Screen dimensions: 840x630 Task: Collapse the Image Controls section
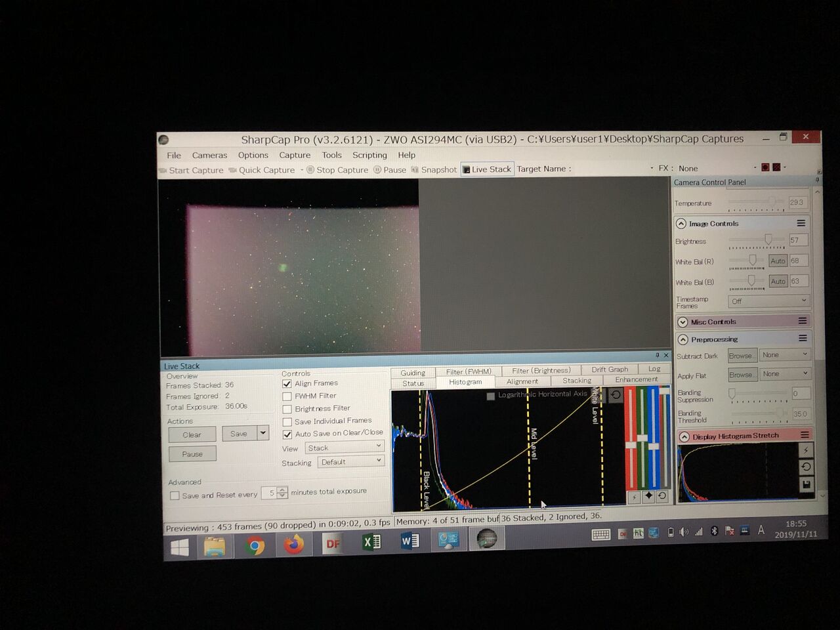(681, 224)
